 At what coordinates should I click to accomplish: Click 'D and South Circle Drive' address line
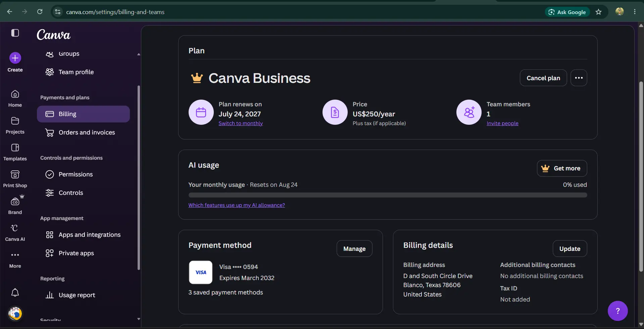tap(438, 276)
